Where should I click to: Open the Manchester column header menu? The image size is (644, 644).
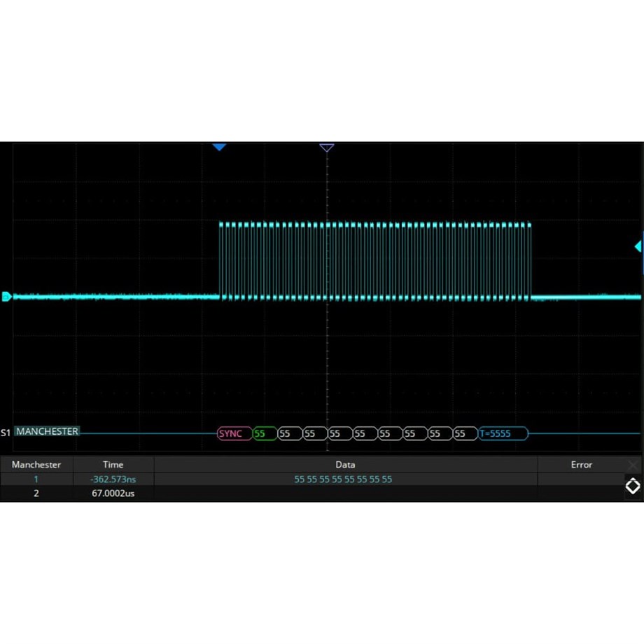pyautogui.click(x=36, y=464)
